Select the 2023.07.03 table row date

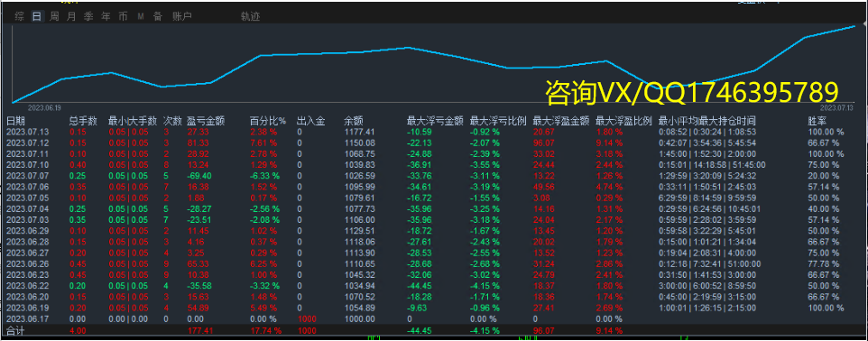pyautogui.click(x=28, y=220)
